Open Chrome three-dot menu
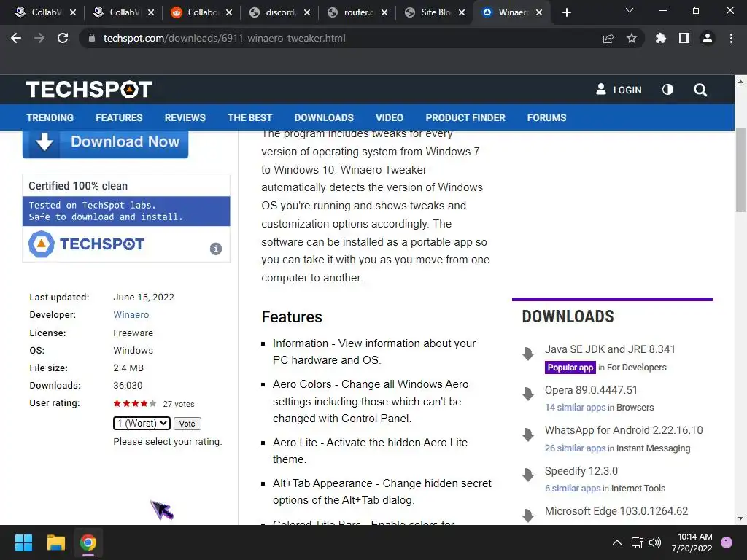 731,38
